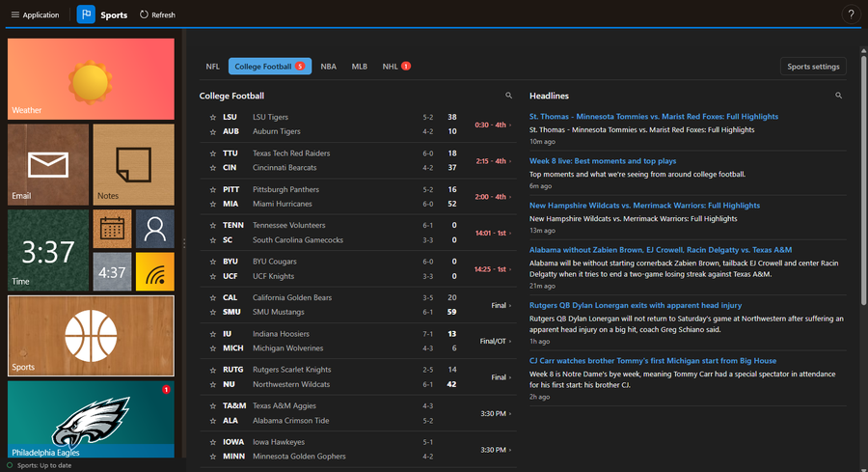The height and width of the screenshot is (472, 868).
Task: Star the Rutgers Scarlet Knights
Action: 212,370
